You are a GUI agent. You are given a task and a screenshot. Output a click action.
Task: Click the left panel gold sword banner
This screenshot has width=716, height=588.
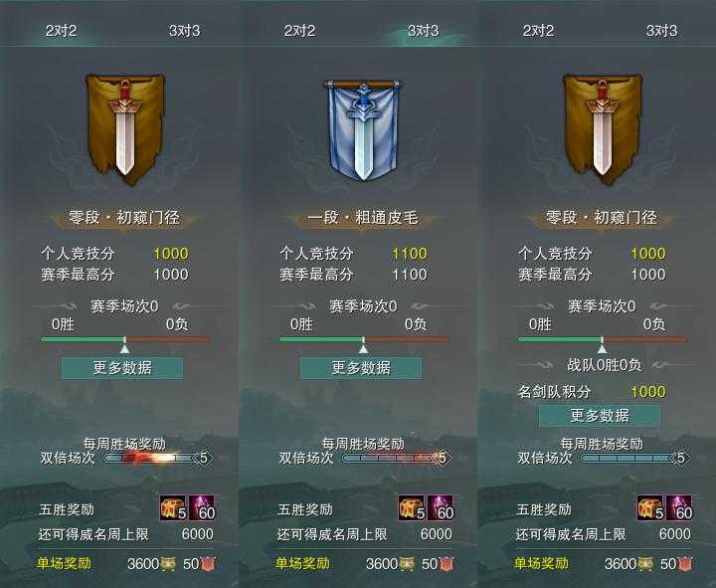(125, 129)
